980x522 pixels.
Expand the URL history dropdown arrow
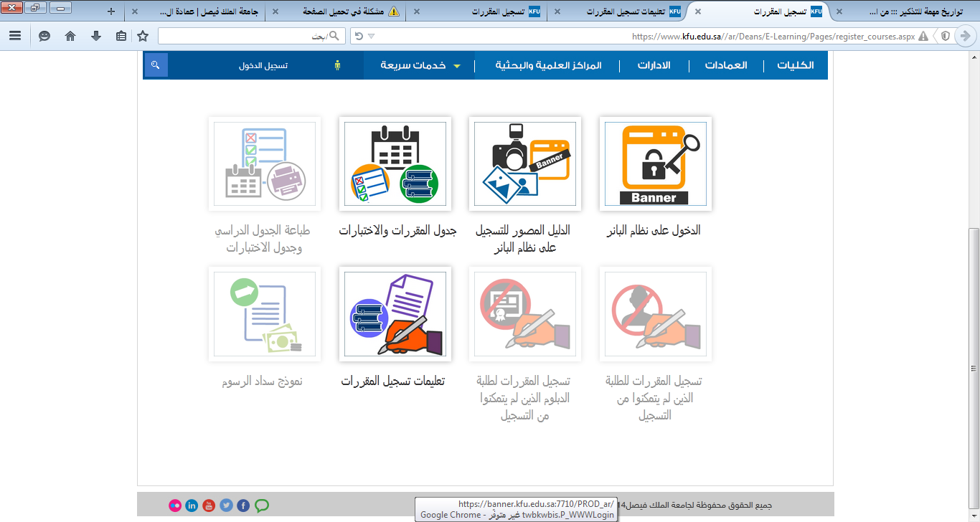[372, 36]
